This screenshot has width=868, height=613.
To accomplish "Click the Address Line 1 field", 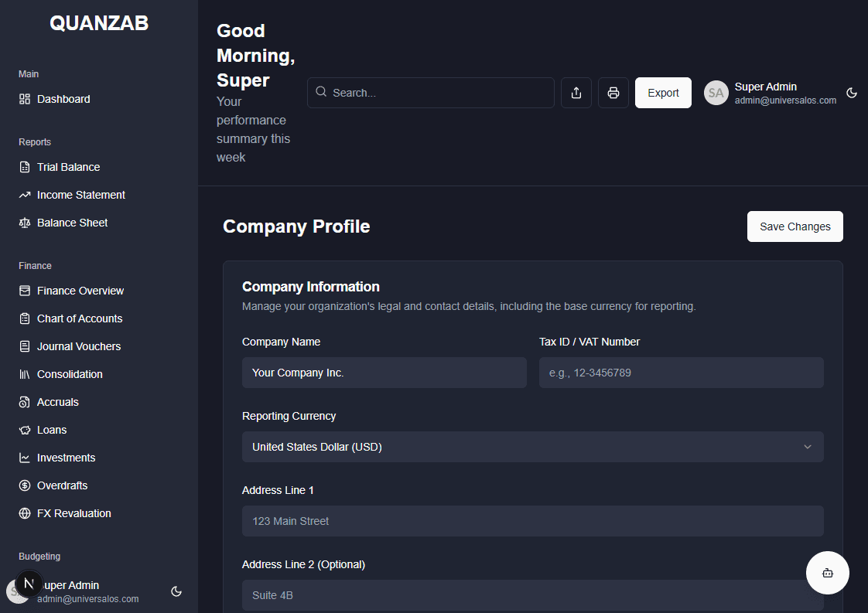I will (532, 521).
